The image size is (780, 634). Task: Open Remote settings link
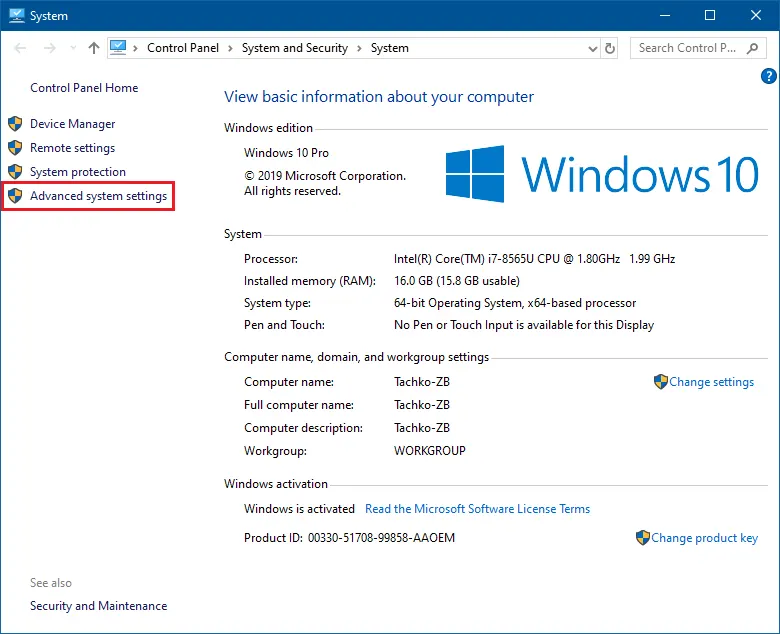coord(73,148)
